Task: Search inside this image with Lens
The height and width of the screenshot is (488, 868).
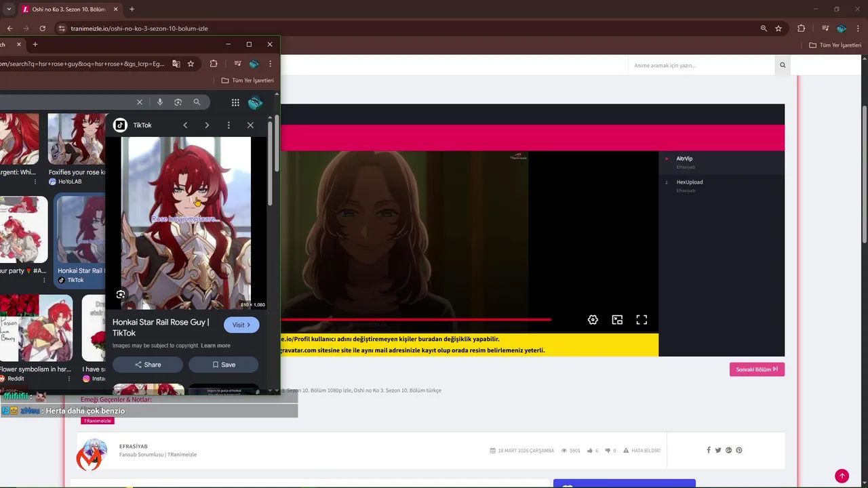Action: coord(121,294)
